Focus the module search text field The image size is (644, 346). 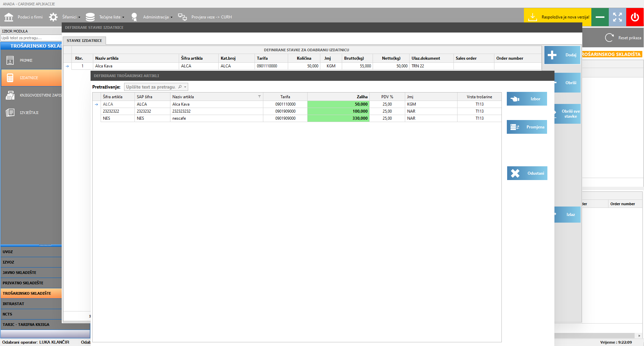[31, 38]
